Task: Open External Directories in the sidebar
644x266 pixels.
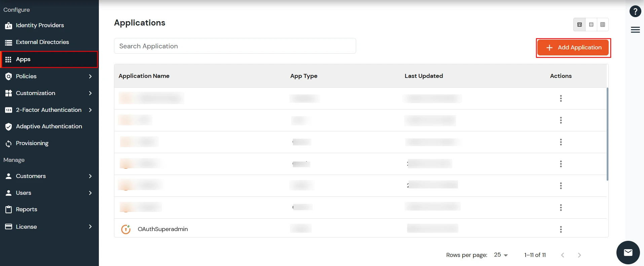Action: click(42, 42)
